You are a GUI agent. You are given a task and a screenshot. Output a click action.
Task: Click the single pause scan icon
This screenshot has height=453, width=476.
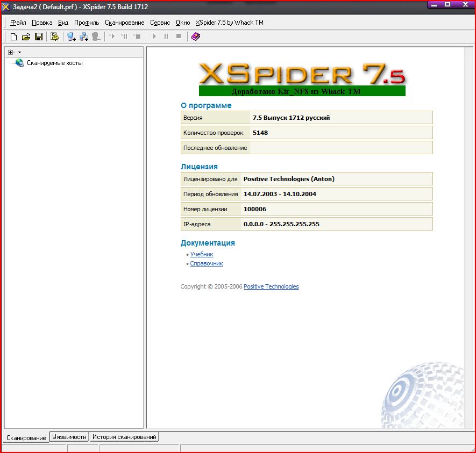(166, 37)
